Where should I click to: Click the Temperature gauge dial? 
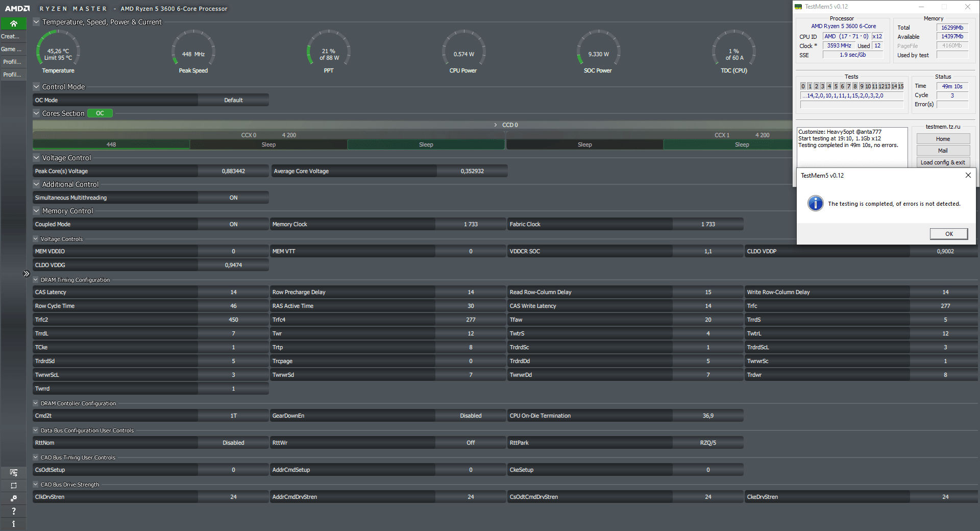(x=58, y=51)
